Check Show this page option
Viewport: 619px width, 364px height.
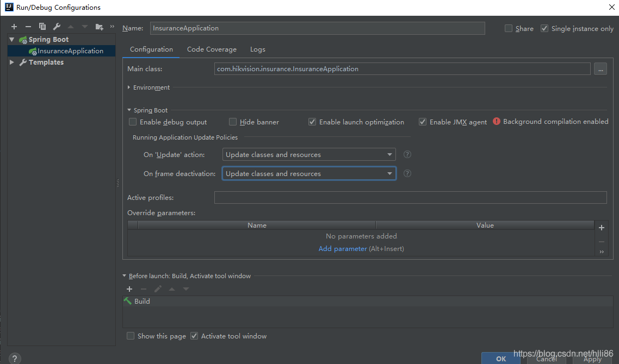click(131, 336)
